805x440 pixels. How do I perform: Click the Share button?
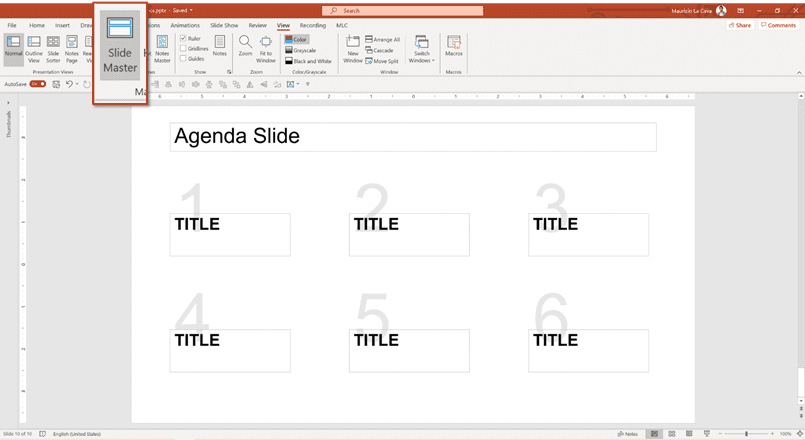pos(740,25)
